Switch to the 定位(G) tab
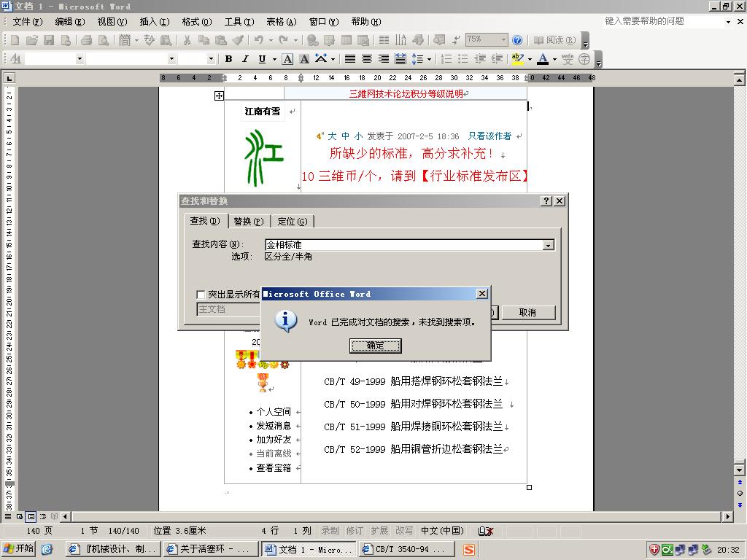Image resolution: width=747 pixels, height=560 pixels. click(x=293, y=222)
